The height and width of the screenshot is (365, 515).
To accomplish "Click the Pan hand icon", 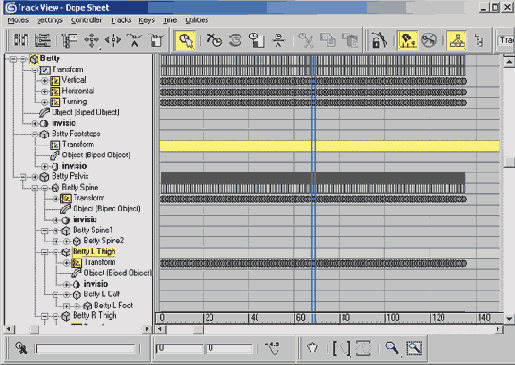I will pos(312,348).
